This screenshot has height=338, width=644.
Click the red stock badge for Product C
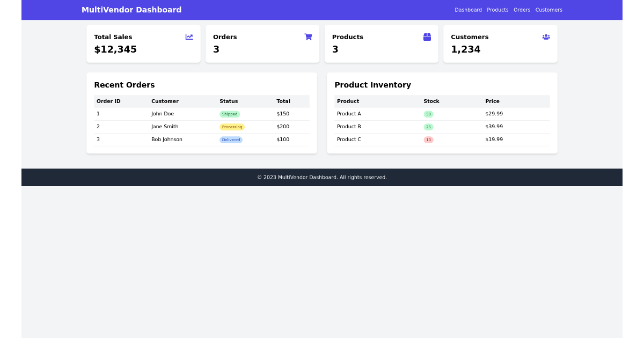(x=428, y=139)
